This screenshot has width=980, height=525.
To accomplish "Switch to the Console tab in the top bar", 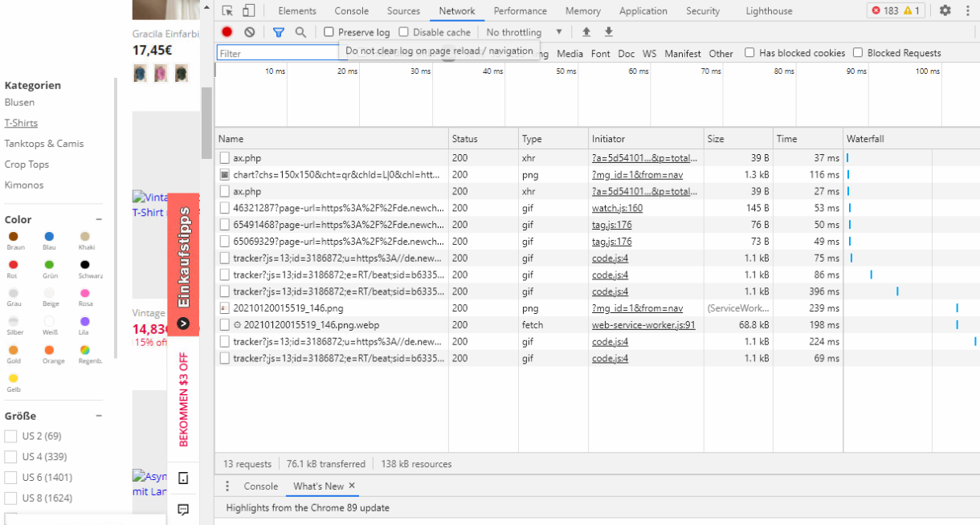I will [x=352, y=11].
